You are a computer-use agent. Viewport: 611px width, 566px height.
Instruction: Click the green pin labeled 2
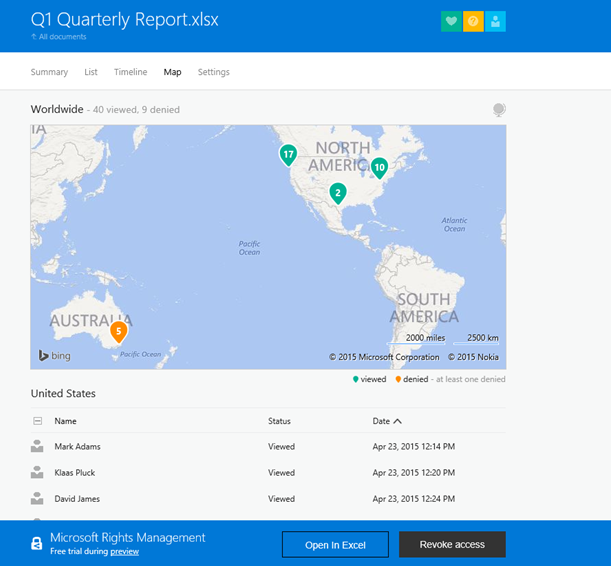[x=338, y=192]
